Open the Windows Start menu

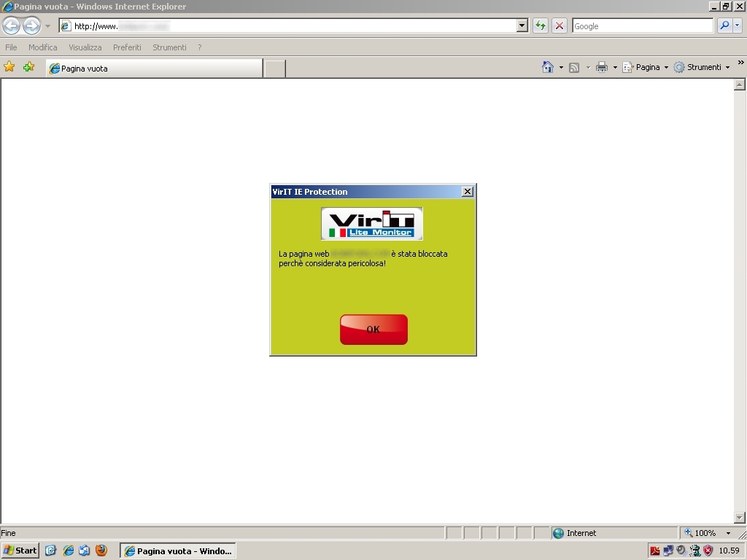pyautogui.click(x=20, y=551)
